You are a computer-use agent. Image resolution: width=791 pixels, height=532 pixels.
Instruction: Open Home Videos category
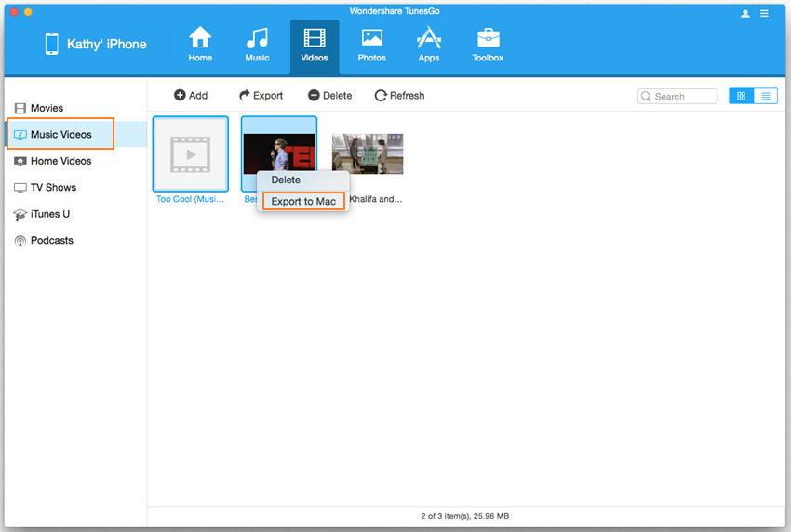pos(60,161)
